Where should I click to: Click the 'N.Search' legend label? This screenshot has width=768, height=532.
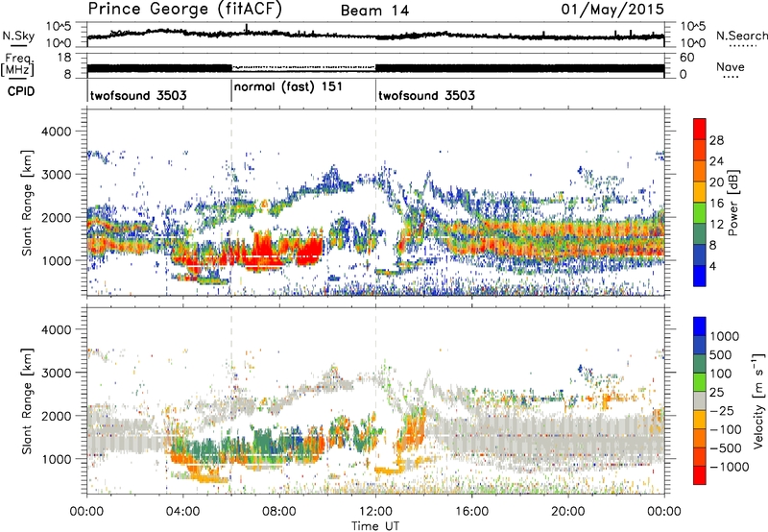tap(741, 36)
